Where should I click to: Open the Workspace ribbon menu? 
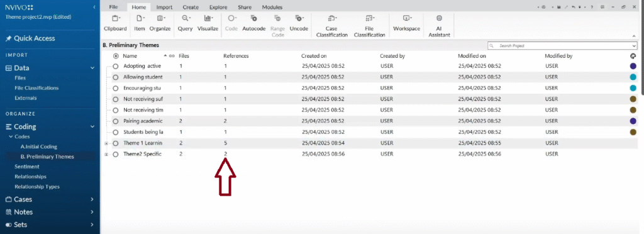click(x=407, y=23)
